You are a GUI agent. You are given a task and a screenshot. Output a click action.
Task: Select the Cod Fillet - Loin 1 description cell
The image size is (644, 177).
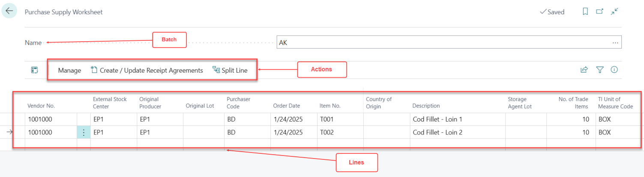[437, 119]
